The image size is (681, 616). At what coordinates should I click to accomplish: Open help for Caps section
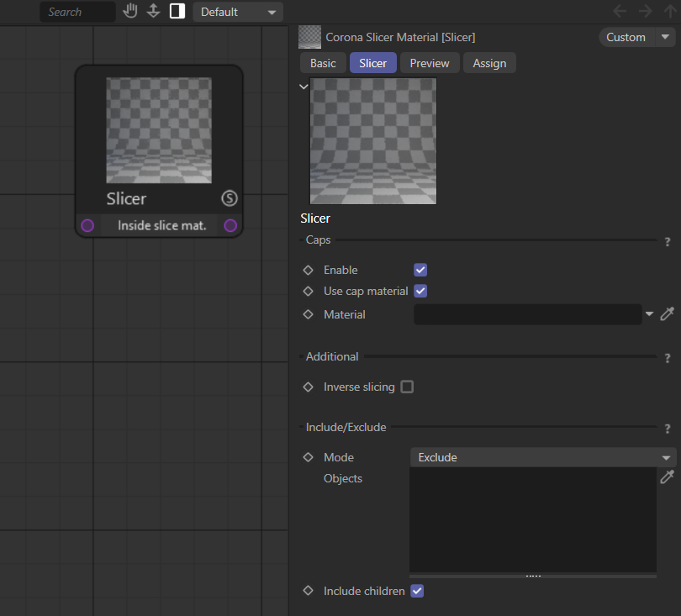click(668, 242)
